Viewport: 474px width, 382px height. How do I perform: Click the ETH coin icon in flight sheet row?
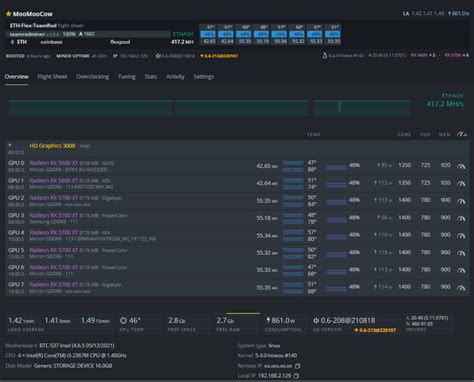click(x=12, y=42)
